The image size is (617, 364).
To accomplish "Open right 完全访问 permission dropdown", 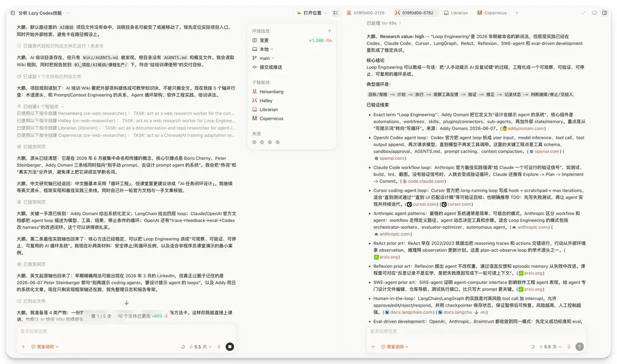I will coord(395,347).
